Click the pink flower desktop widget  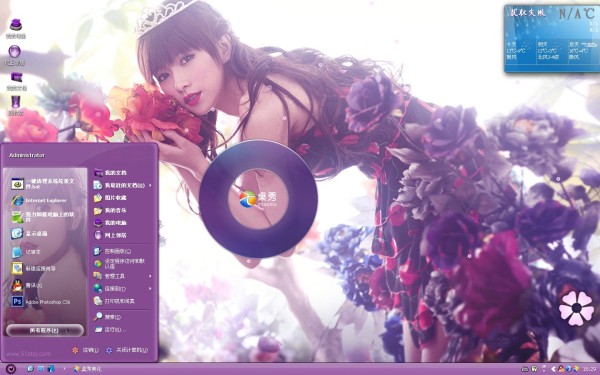(576, 308)
